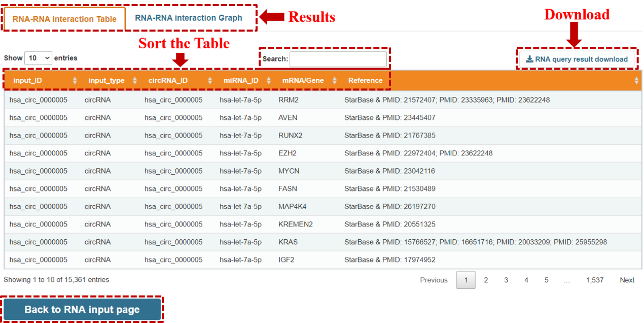Sort the table by mRNA/Gene column
The image size is (644, 323).
click(303, 80)
